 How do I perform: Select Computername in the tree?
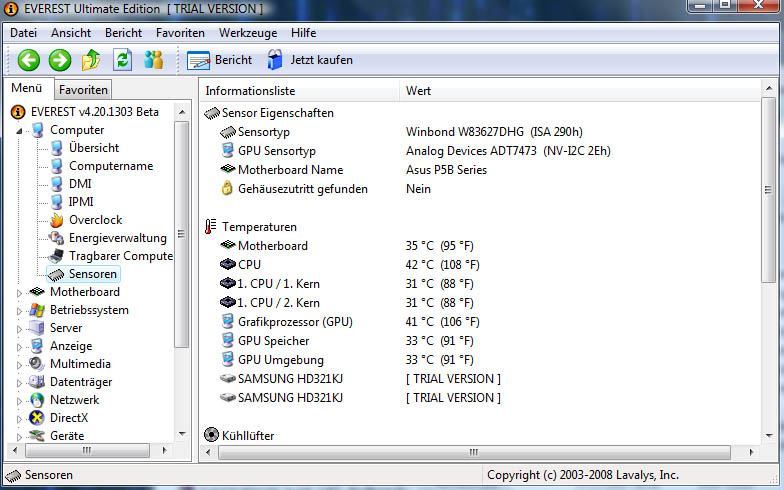tap(111, 166)
